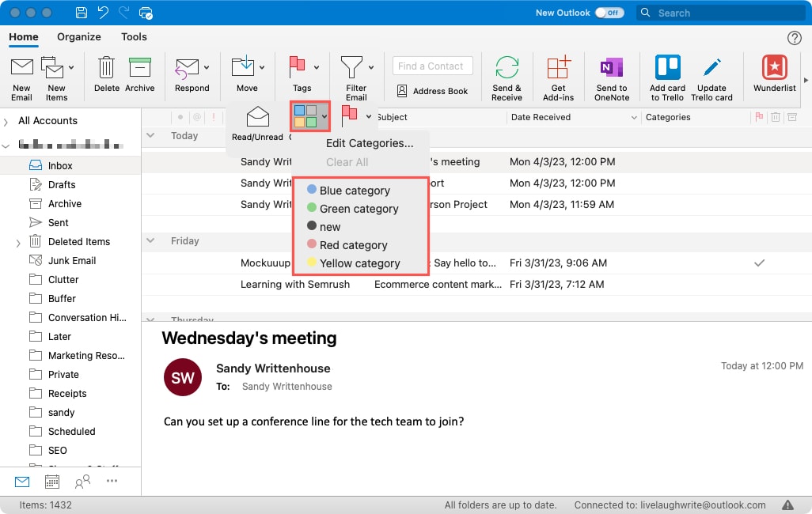
Task: Click in the Find a Contact field
Action: coord(432,66)
